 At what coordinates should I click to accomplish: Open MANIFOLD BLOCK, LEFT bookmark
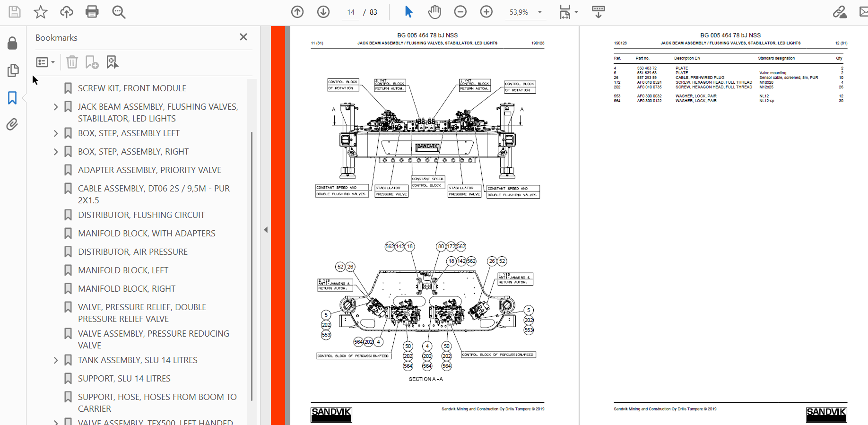[x=123, y=270]
